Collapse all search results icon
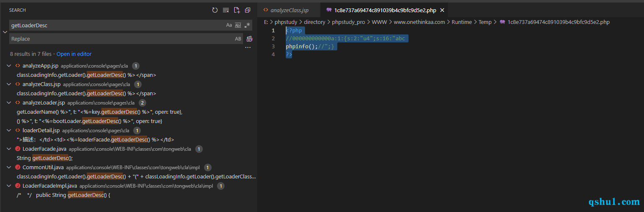This screenshot has width=644, height=212. point(248,10)
